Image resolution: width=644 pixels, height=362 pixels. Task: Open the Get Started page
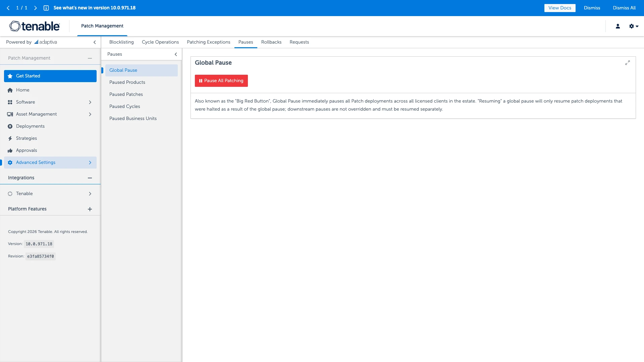[x=50, y=76]
